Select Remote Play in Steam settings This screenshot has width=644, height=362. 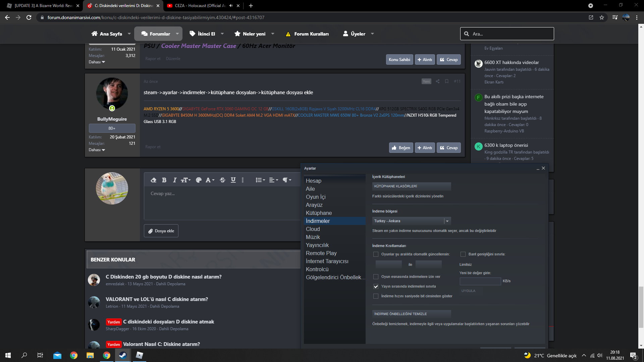(x=334, y=253)
